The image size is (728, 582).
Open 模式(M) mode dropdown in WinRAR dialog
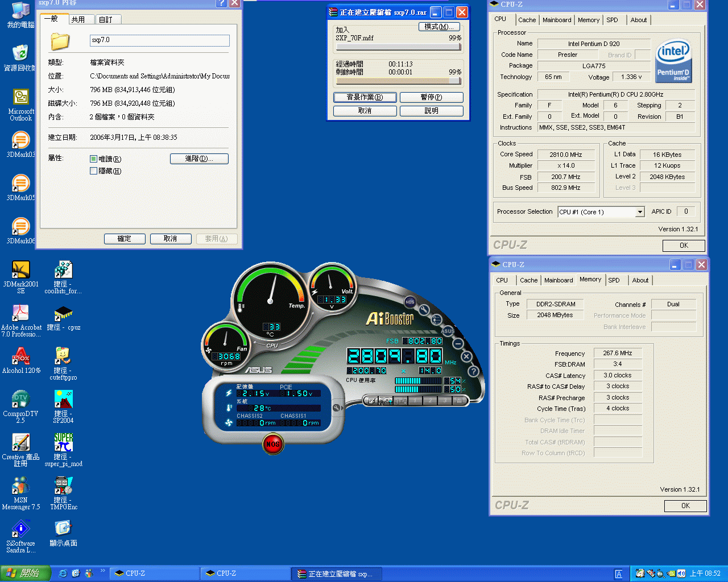click(439, 27)
